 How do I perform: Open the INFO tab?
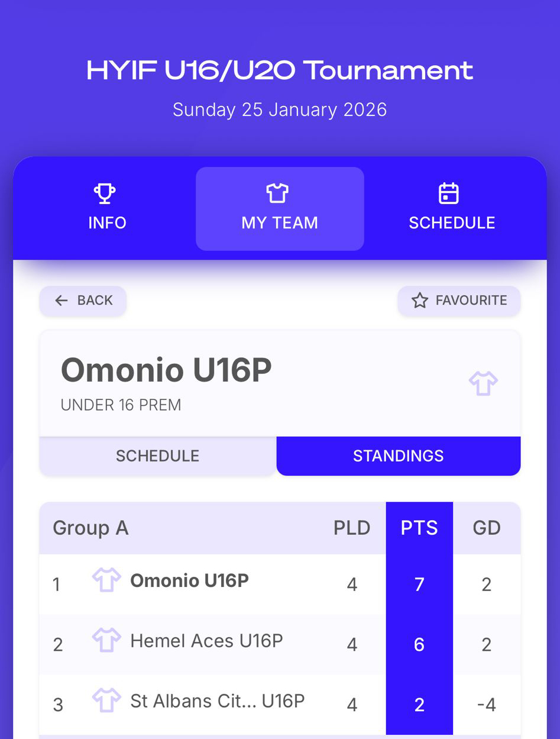pyautogui.click(x=107, y=209)
